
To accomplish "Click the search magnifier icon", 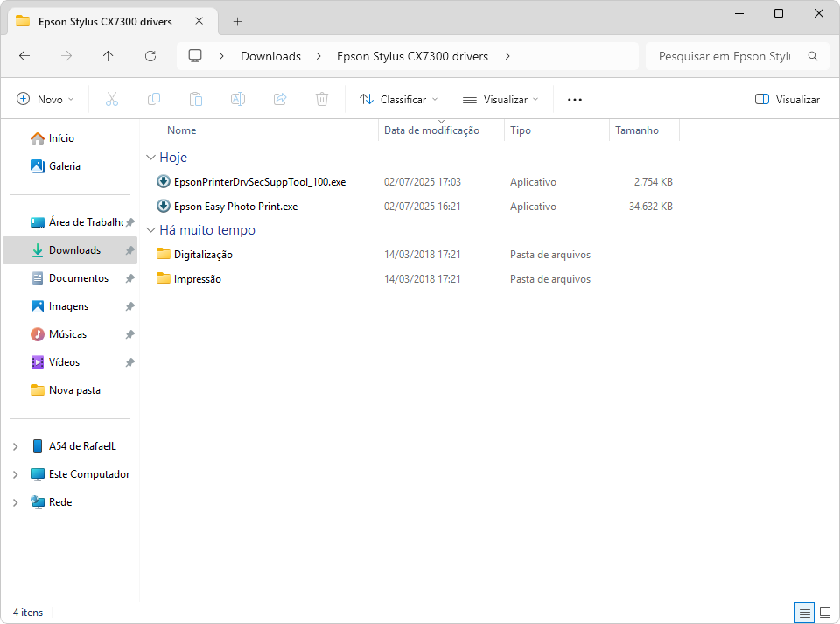I will pyautogui.click(x=813, y=56).
